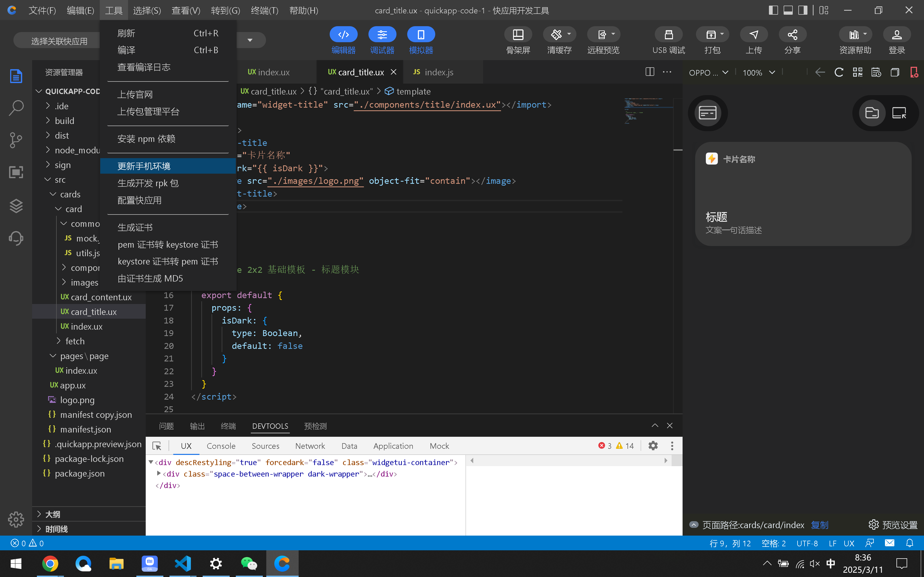Open the OPPO device model dropdown

(x=709, y=72)
